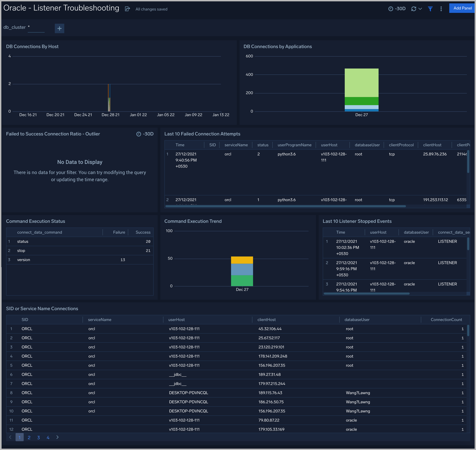Add another db_cluster filter value
The width and height of the screenshot is (476, 450).
[59, 28]
